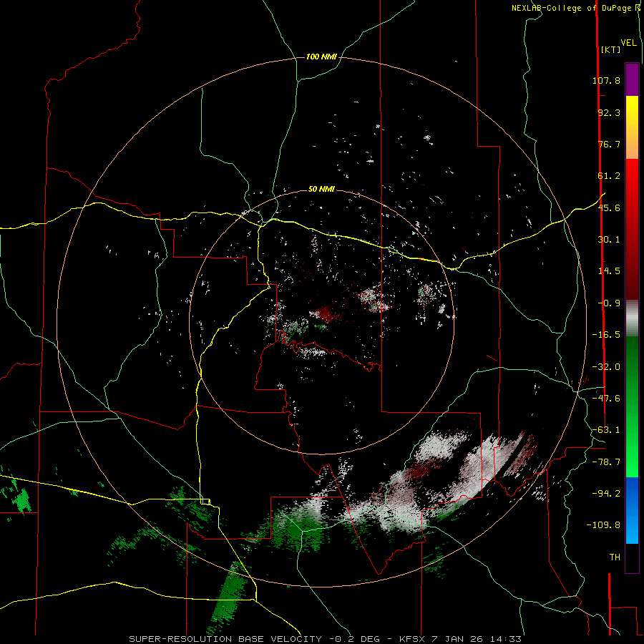Click the blue segment of the velocity color bar
Viewport: 644px width, 644px height.
632,510
